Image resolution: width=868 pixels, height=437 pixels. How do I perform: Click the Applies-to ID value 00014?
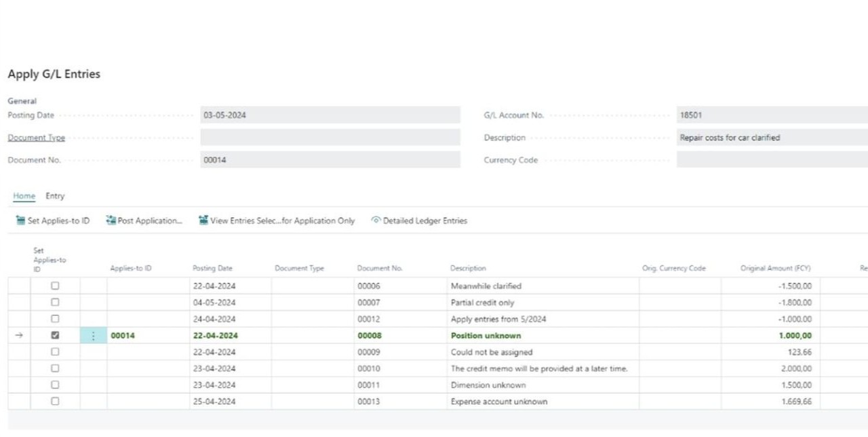[123, 336]
